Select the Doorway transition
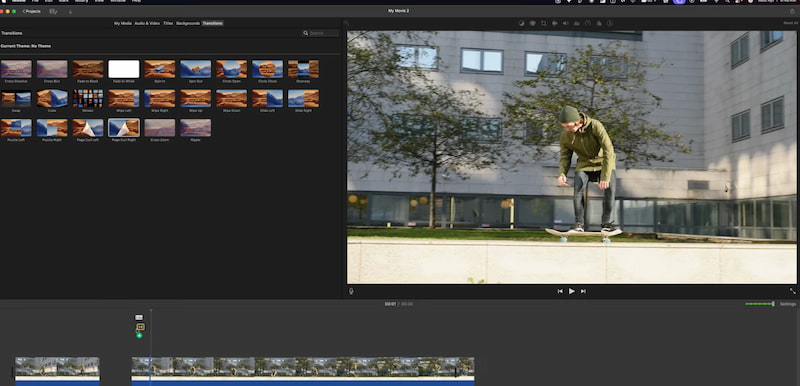800x386 pixels. [303, 69]
